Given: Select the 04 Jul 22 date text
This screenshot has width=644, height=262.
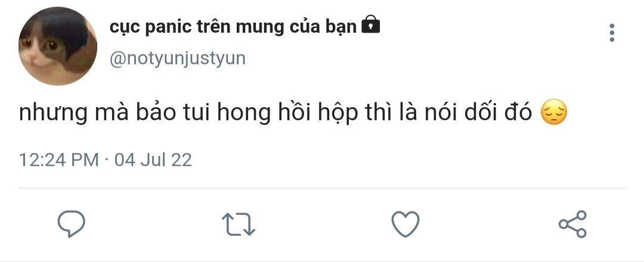Looking at the screenshot, I should point(153,160).
